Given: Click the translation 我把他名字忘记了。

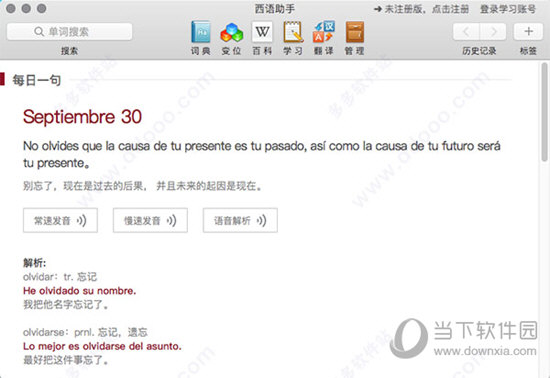Looking at the screenshot, I should (x=66, y=304).
